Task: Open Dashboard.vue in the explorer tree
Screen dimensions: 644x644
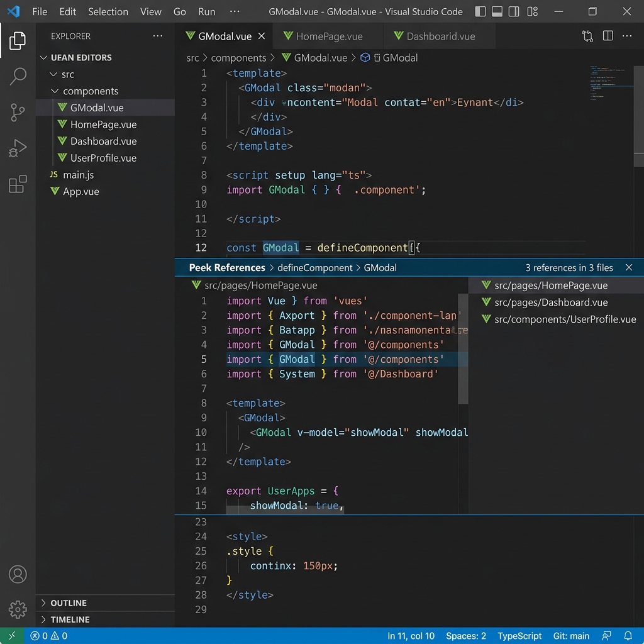Action: click(105, 142)
